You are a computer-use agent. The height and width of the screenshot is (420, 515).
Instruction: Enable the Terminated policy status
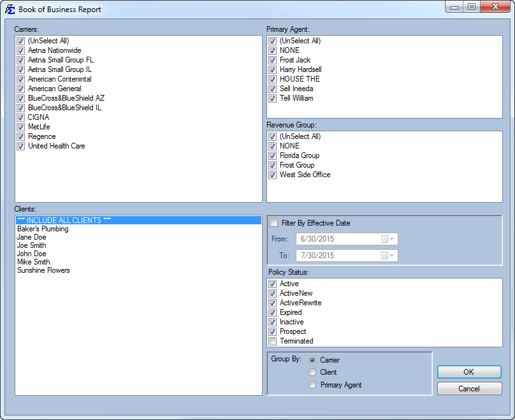coord(273,341)
